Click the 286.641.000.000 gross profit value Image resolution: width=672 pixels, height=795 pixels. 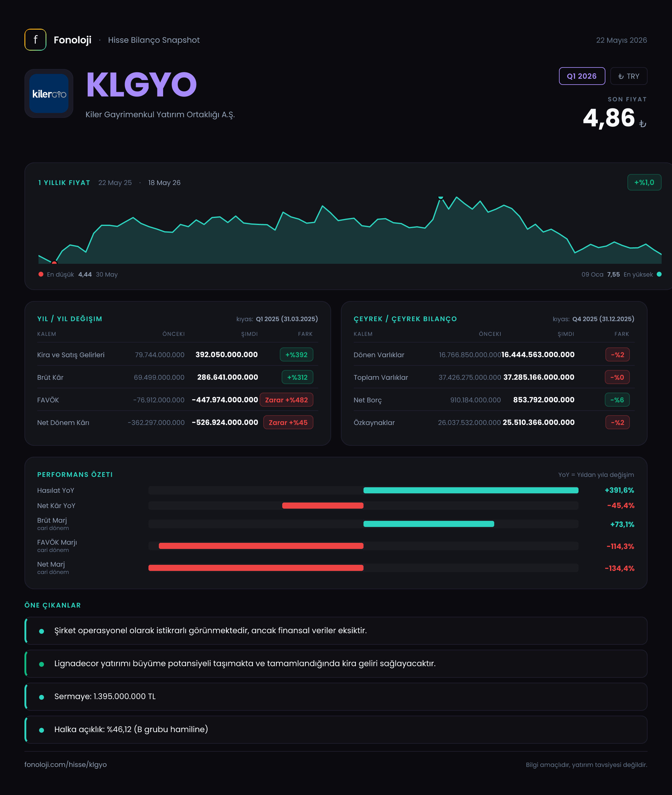[228, 377]
